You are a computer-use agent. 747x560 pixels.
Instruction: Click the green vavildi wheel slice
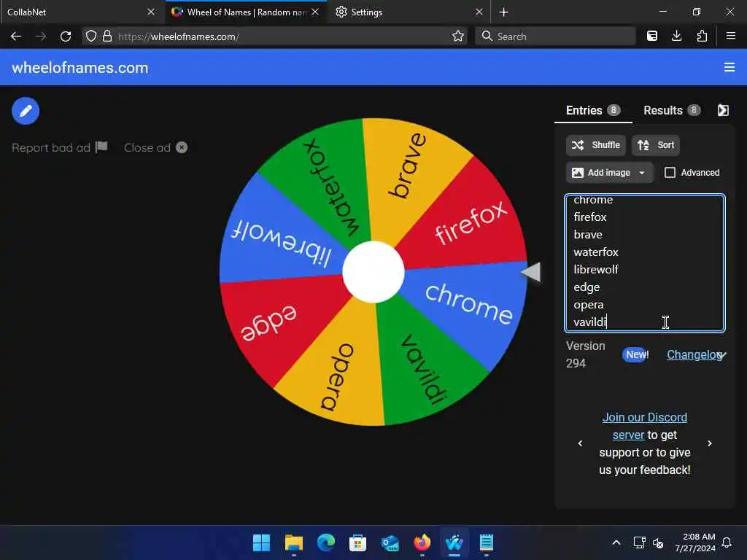coord(424,369)
